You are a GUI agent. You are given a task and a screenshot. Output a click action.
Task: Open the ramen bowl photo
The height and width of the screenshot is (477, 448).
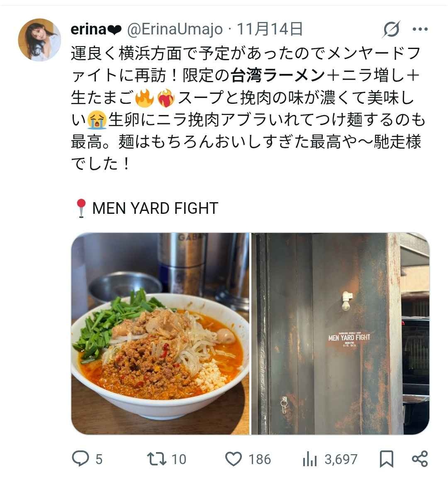pos(160,333)
